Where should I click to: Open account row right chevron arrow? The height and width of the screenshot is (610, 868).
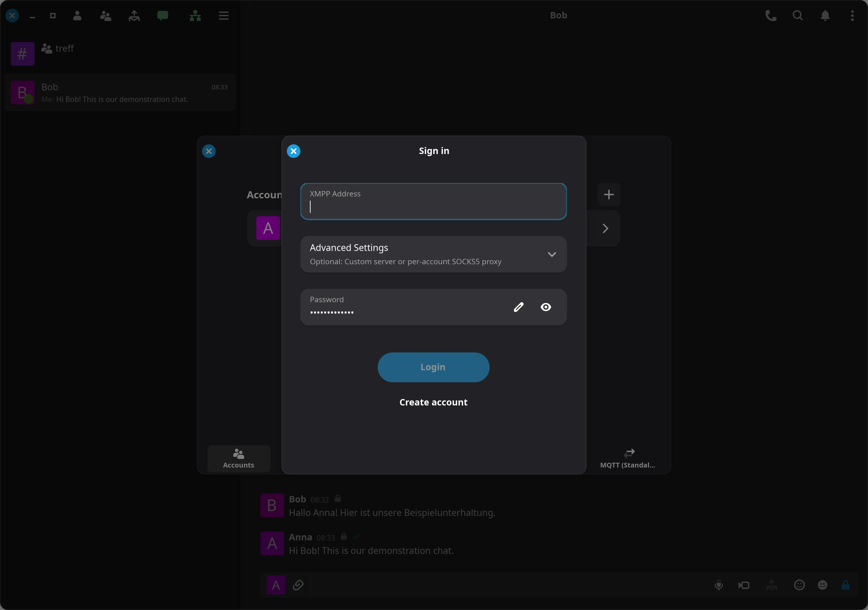[x=605, y=228]
